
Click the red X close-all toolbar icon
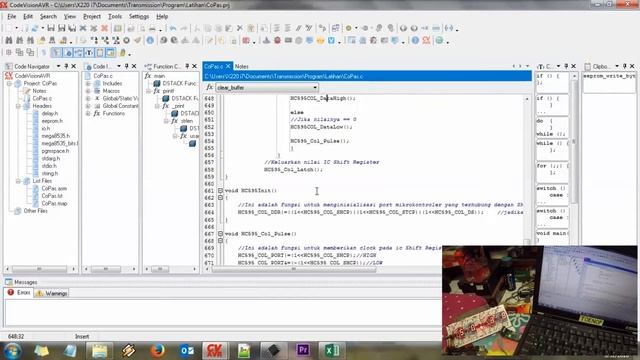104,28
